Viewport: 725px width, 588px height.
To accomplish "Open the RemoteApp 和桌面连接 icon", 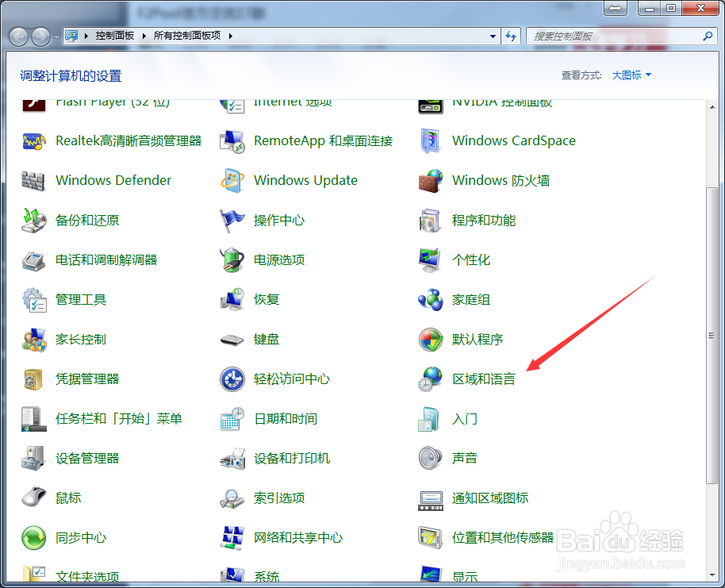I will 232,141.
